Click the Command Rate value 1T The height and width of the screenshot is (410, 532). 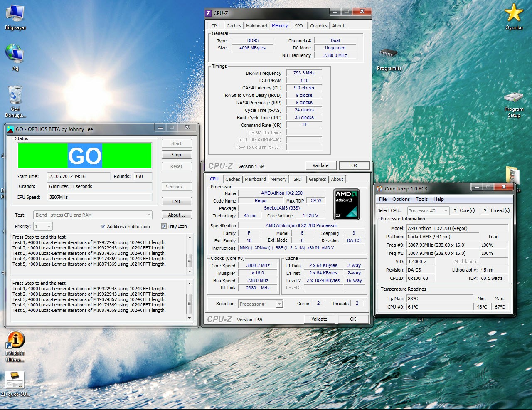pyautogui.click(x=304, y=125)
